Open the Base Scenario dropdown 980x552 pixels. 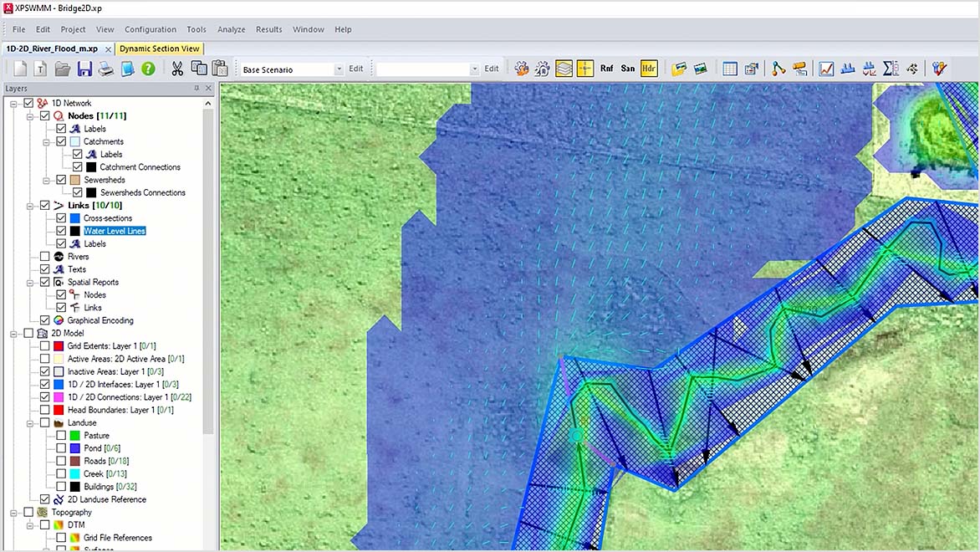pyautogui.click(x=339, y=69)
